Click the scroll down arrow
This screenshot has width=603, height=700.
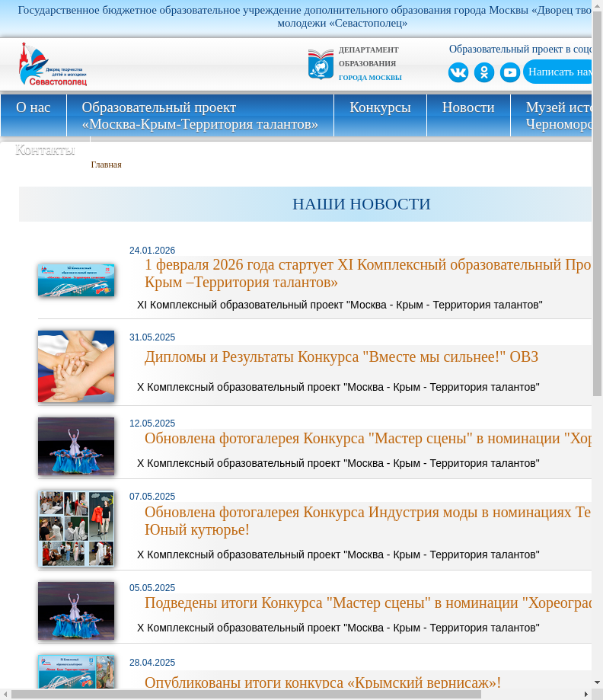tap(597, 682)
